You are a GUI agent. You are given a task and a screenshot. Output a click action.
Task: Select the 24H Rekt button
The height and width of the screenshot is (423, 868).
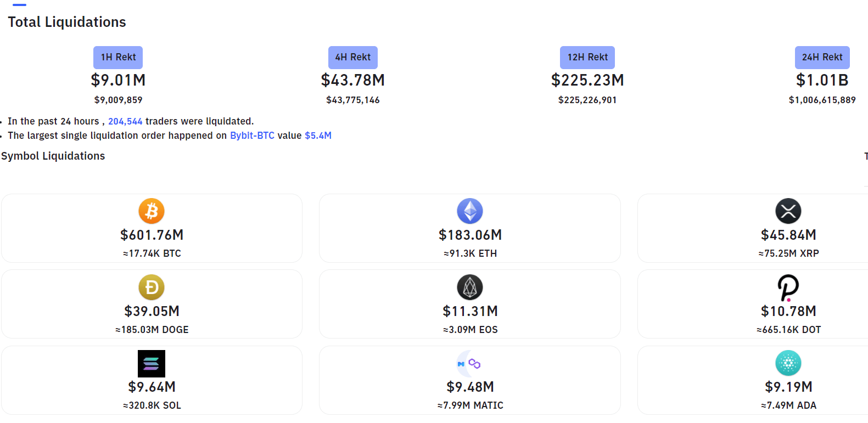pyautogui.click(x=822, y=57)
